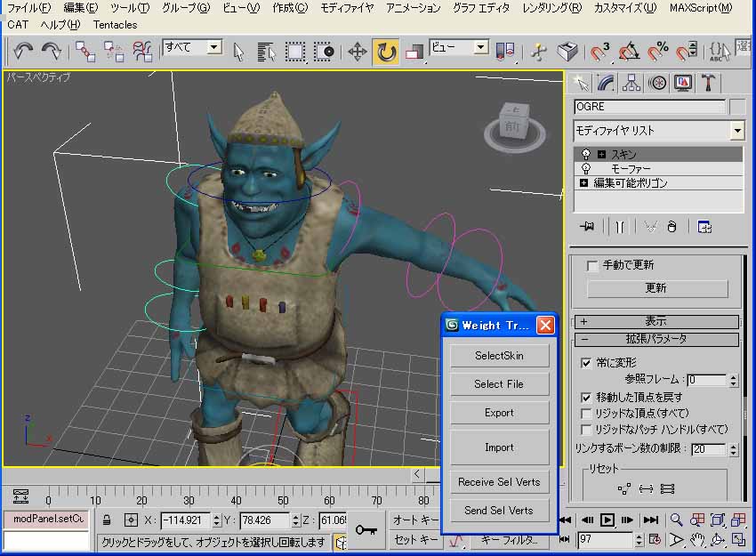The height and width of the screenshot is (556, 756).
Task: Click 参照フレーム spinner arrows
Action: click(734, 380)
